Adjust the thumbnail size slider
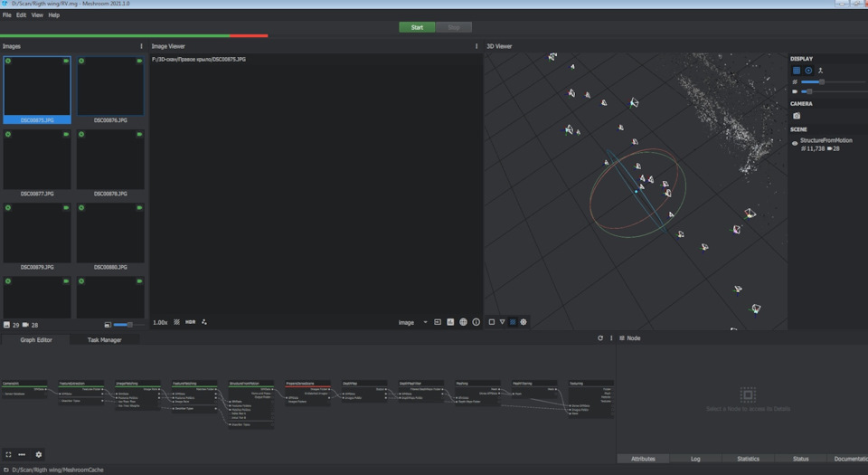 (x=128, y=325)
